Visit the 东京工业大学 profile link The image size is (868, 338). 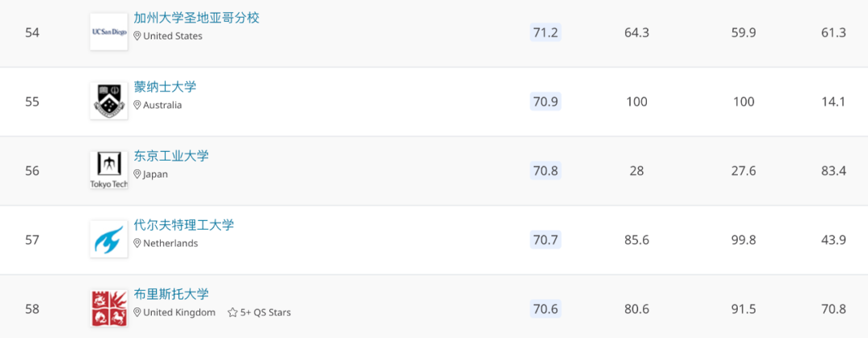pyautogui.click(x=171, y=156)
